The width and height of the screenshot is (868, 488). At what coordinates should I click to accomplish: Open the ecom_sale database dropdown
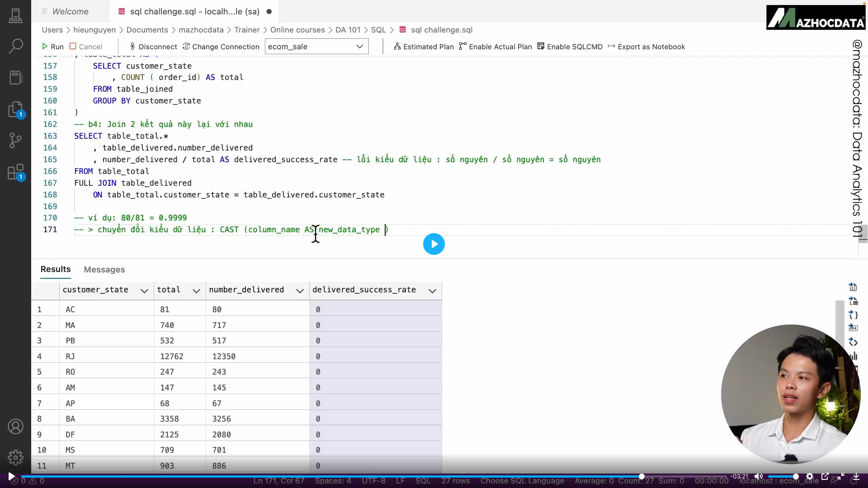click(316, 47)
